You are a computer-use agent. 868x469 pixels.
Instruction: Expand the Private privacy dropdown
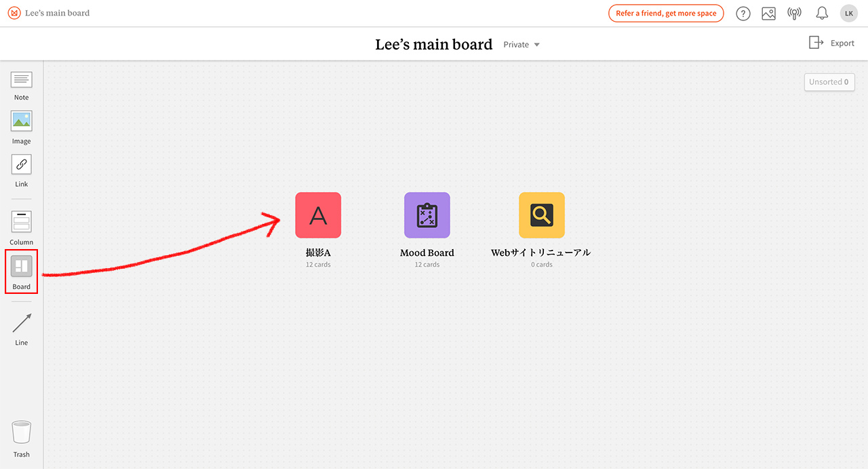tap(521, 45)
